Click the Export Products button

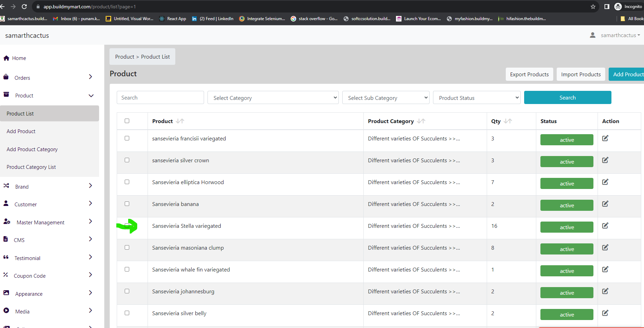(529, 74)
